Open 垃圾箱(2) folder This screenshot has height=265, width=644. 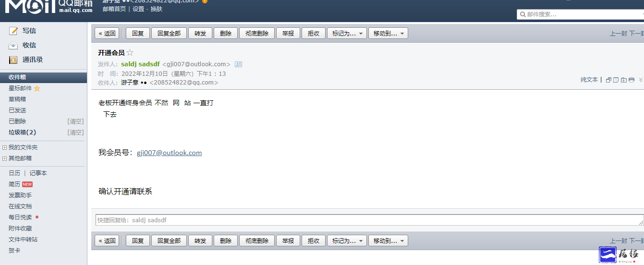click(x=23, y=132)
